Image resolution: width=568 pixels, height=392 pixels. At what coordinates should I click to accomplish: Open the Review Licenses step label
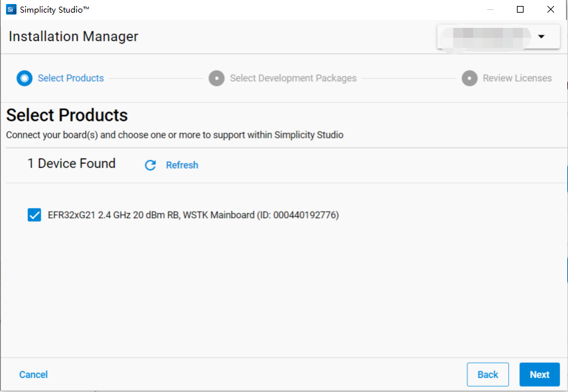pyautogui.click(x=517, y=78)
